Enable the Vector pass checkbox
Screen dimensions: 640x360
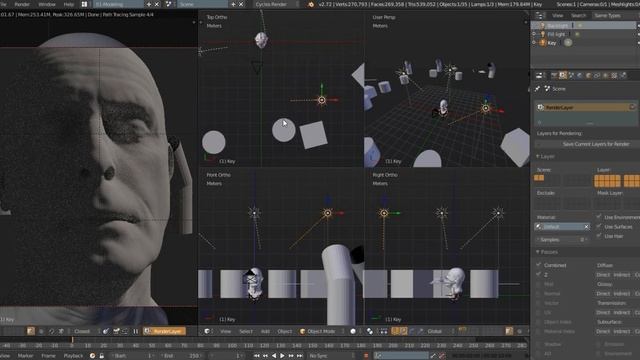click(x=539, y=303)
